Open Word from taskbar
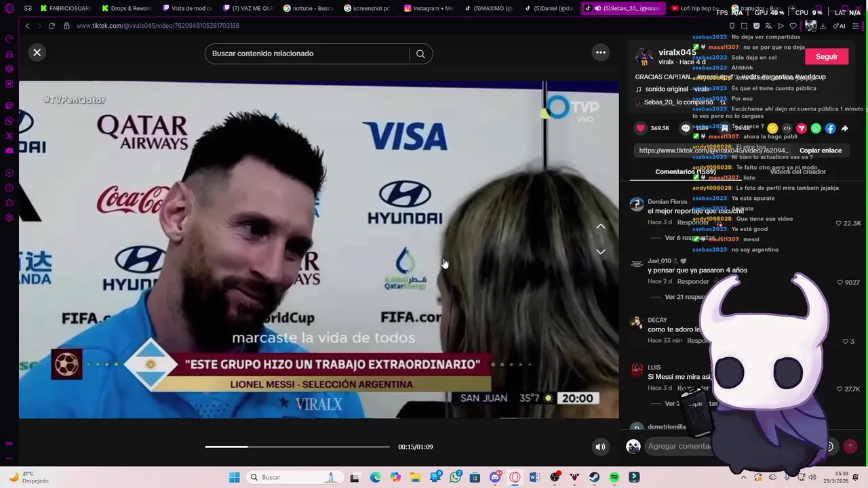Image resolution: width=868 pixels, height=488 pixels. pyautogui.click(x=534, y=477)
